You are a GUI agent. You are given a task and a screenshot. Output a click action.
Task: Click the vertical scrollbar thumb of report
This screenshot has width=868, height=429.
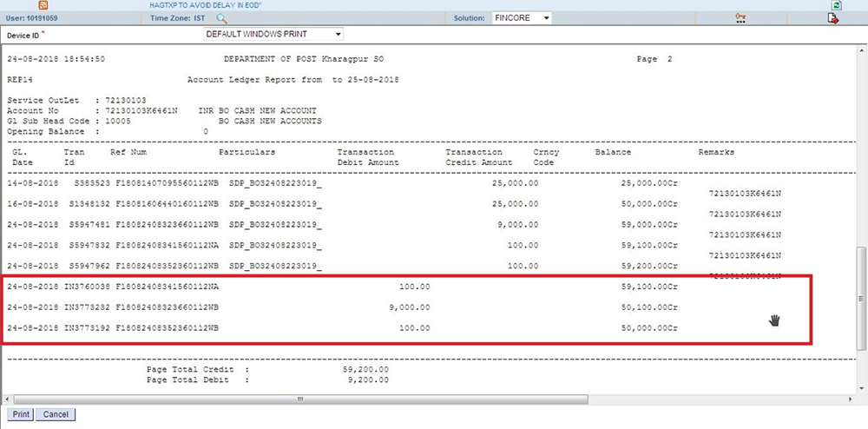coord(861,297)
